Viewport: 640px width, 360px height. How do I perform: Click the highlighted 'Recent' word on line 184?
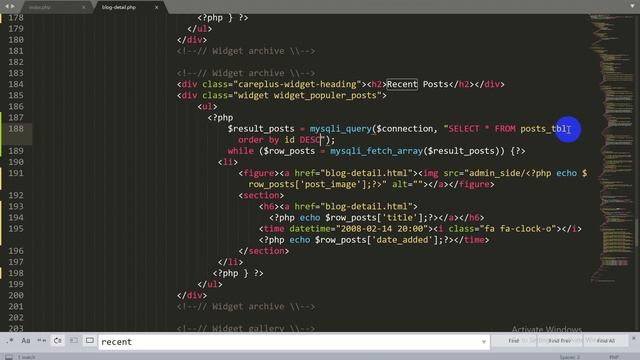[x=402, y=84]
